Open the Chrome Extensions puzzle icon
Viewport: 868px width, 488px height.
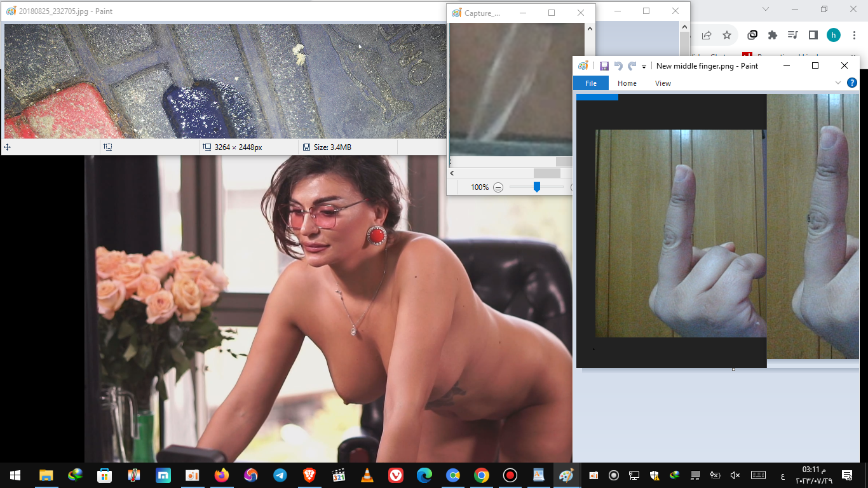pos(773,35)
